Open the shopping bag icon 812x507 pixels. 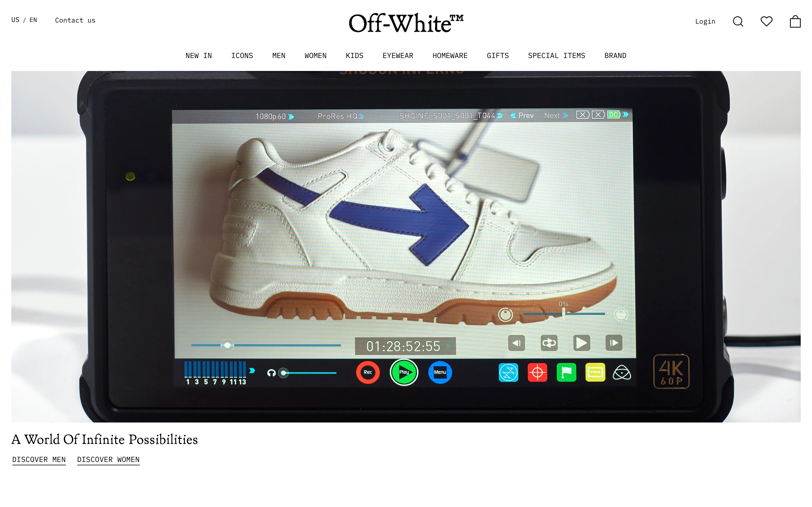coord(795,21)
